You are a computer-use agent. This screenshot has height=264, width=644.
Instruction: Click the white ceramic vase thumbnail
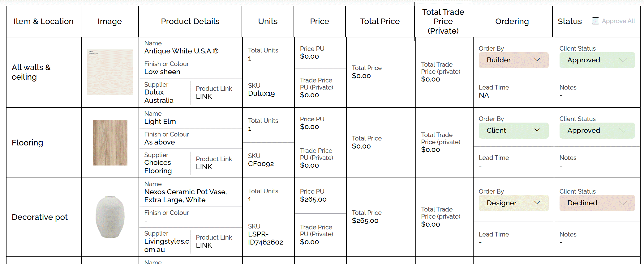click(x=110, y=217)
